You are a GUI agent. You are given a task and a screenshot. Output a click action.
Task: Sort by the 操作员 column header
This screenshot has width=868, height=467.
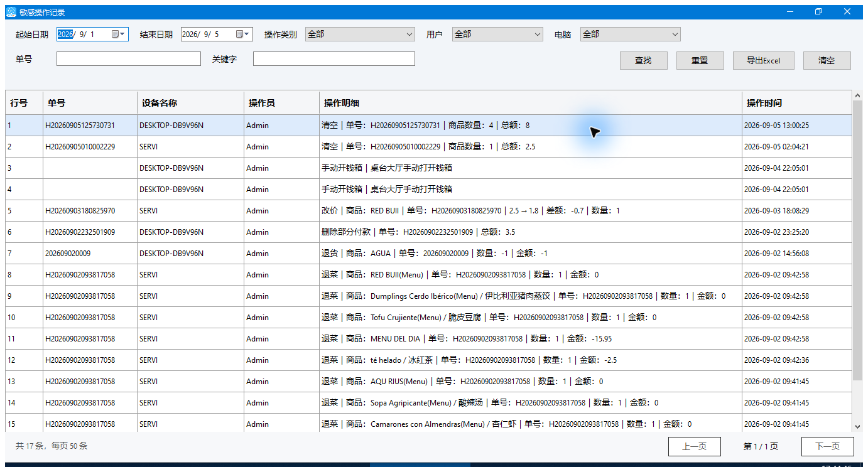pyautogui.click(x=282, y=103)
